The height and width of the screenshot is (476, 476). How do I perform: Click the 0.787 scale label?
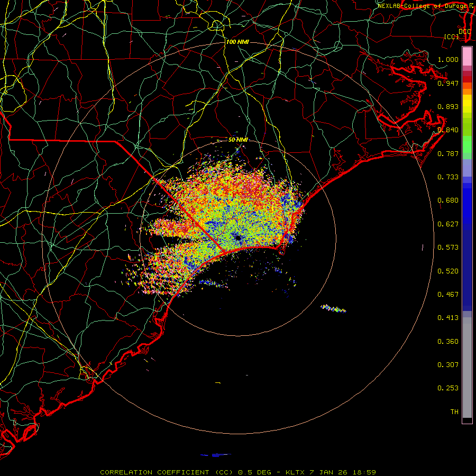(448, 153)
